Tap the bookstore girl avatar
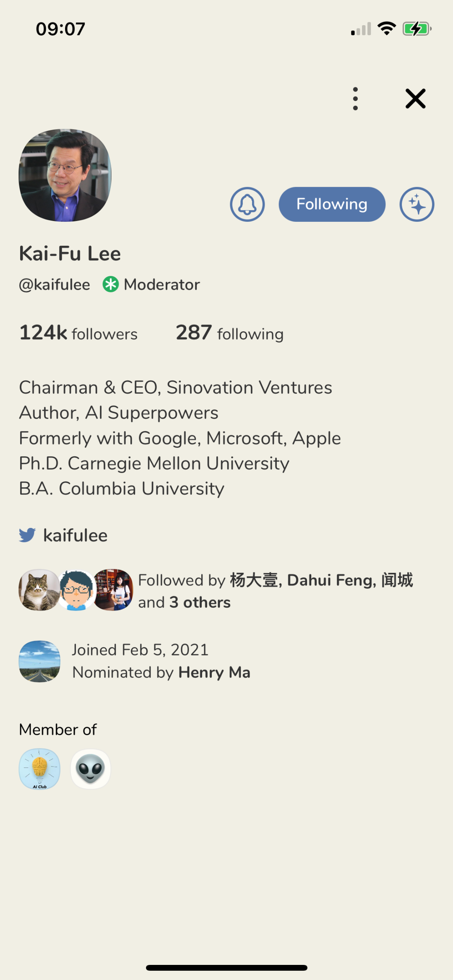453x980 pixels. [x=114, y=590]
